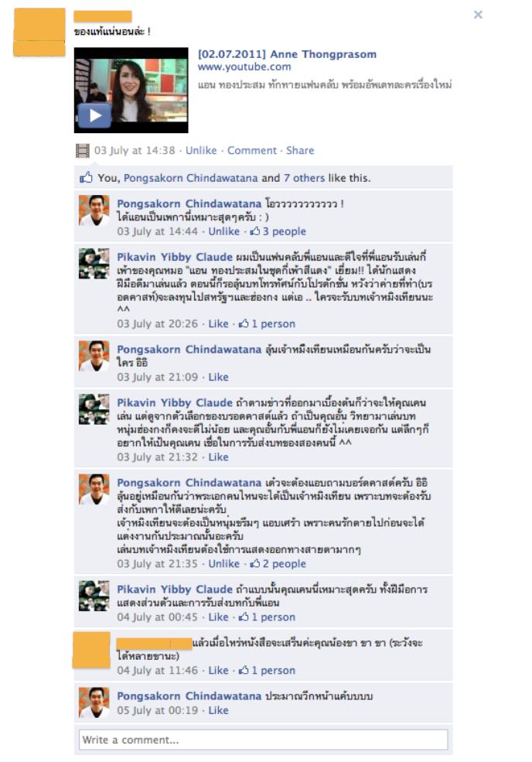This screenshot has width=532, height=762.
Task: Open '2 people' likes on 21:35 comment
Action: coord(278,564)
